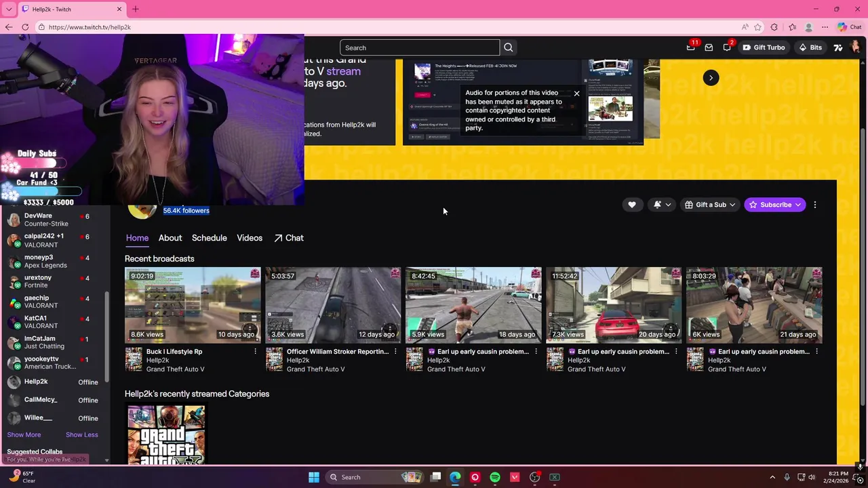Screen dimensions: 868x488
Task: Open a new browser tab with plus
Action: (135, 9)
